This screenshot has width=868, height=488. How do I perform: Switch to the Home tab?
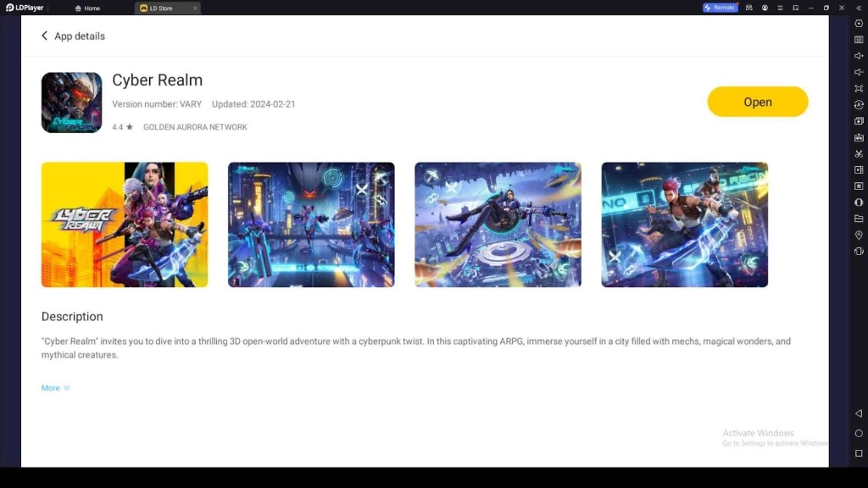87,8
